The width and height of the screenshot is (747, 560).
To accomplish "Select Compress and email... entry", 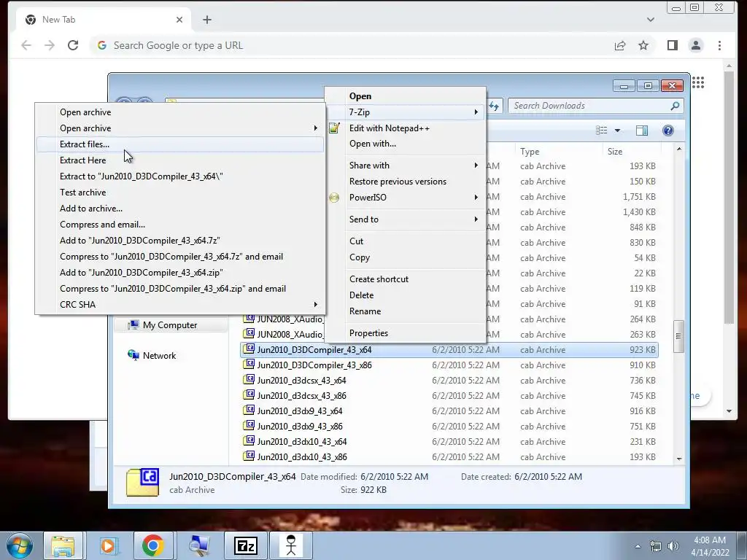I will click(180, 225).
